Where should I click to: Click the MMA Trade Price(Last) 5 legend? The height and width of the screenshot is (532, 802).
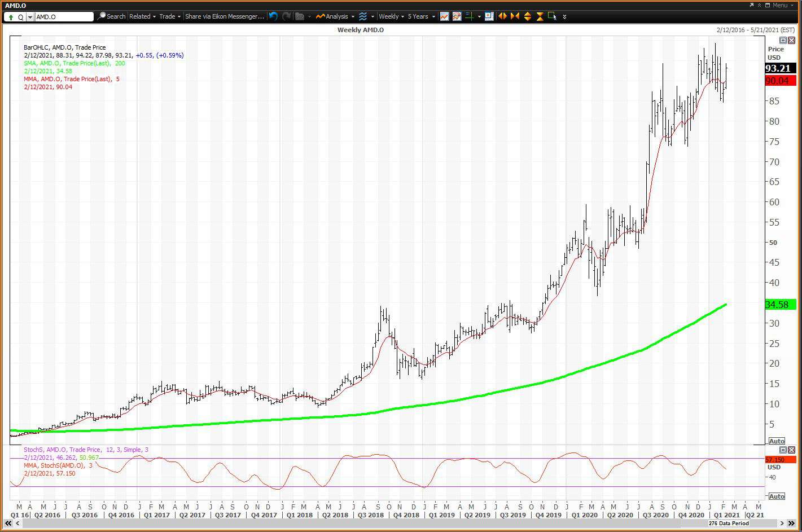pos(72,79)
